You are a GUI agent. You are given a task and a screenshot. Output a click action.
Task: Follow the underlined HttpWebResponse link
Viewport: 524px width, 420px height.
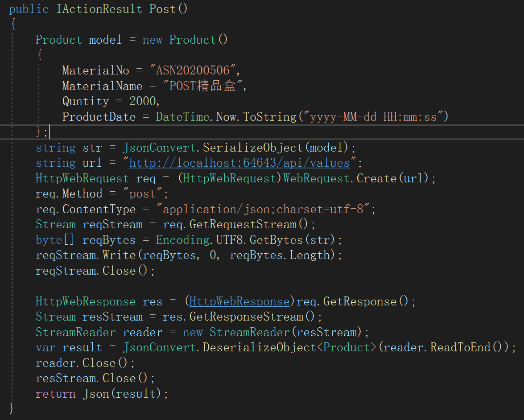tap(239, 301)
